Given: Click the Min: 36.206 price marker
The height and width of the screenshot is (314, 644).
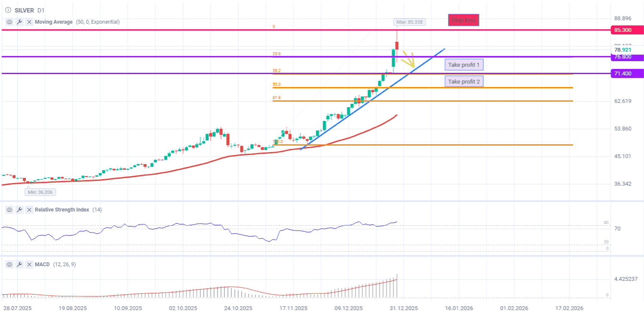Looking at the screenshot, I should tap(40, 192).
